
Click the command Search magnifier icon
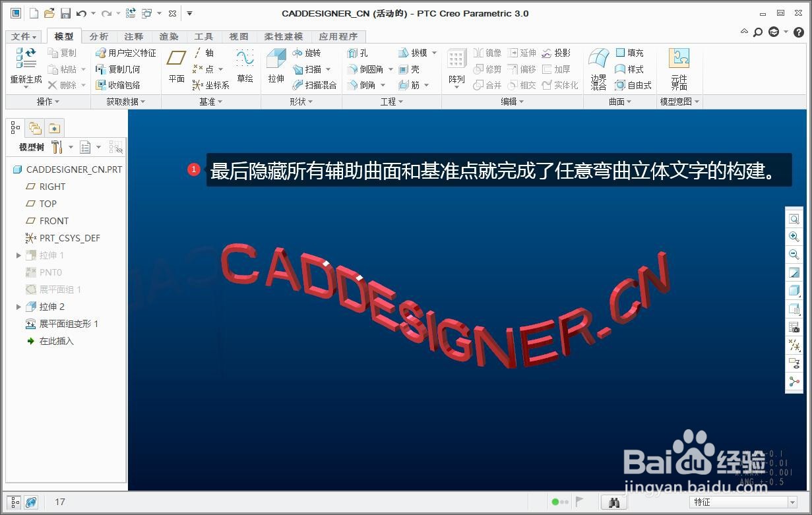coord(758,32)
